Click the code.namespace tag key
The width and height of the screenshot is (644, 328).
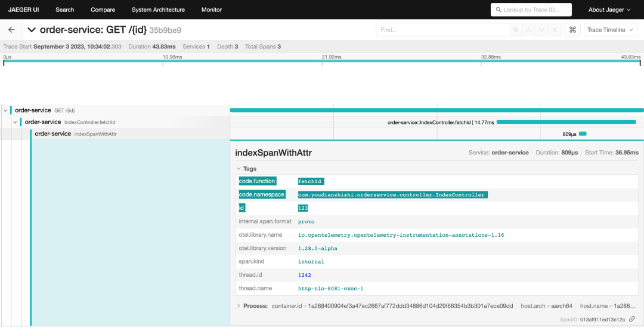pos(262,194)
